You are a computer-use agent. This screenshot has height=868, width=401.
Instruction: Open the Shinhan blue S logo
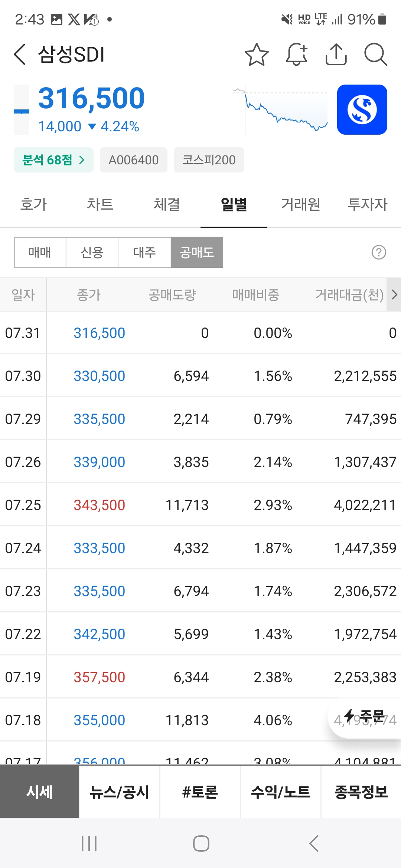tap(362, 109)
